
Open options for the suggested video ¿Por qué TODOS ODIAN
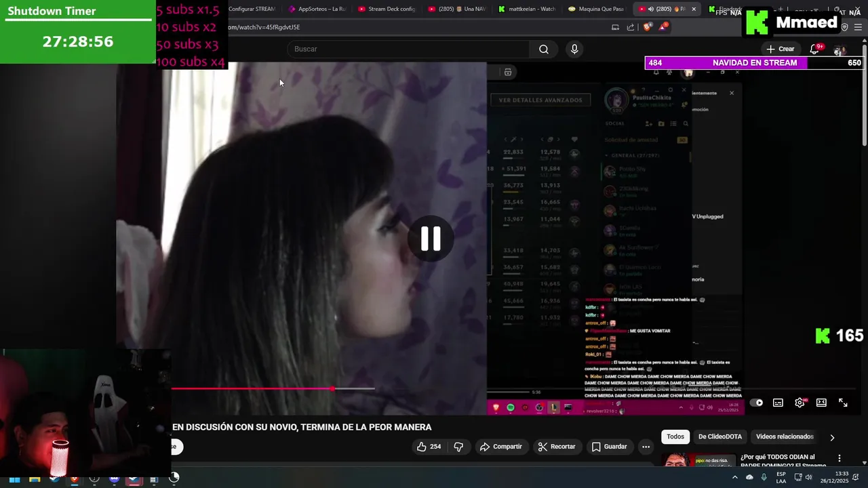point(840,458)
